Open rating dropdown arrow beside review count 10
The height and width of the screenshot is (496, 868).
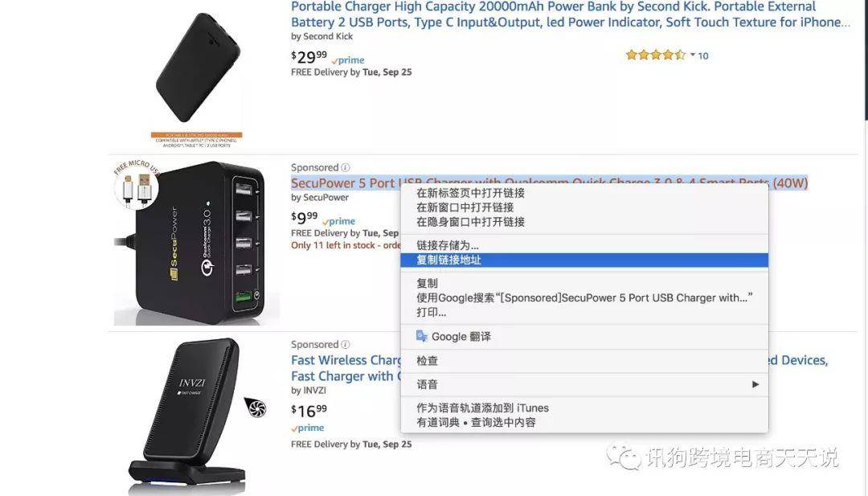click(x=692, y=55)
